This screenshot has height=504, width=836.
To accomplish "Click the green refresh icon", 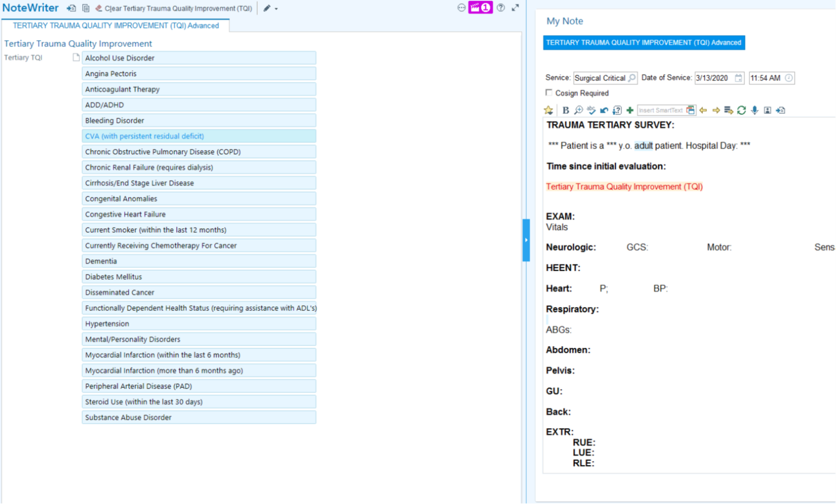I will coord(741,110).
